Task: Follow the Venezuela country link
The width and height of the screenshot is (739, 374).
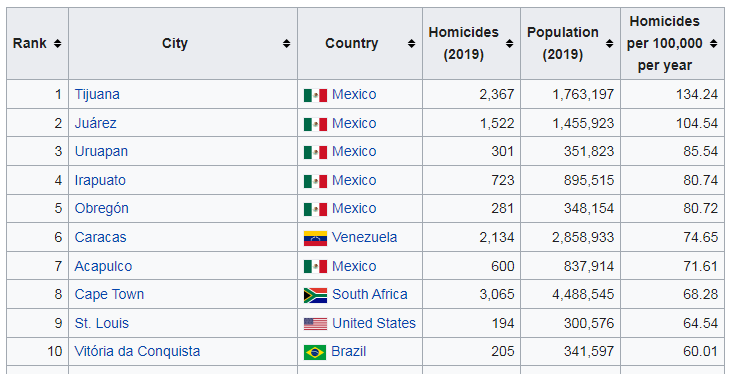Action: [x=364, y=237]
